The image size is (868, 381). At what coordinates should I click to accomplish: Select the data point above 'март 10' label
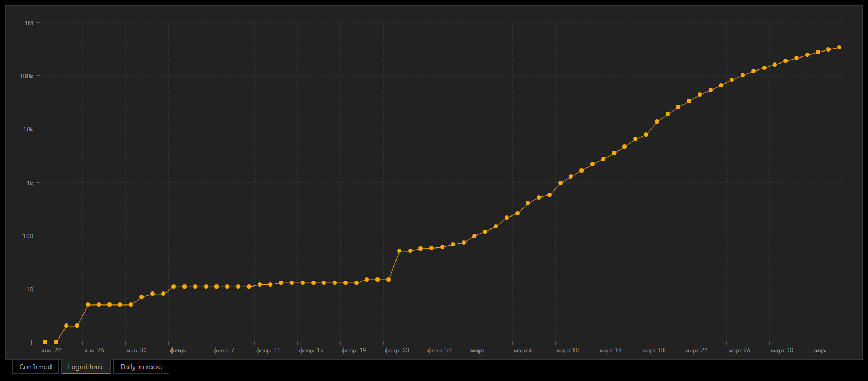[560, 183]
